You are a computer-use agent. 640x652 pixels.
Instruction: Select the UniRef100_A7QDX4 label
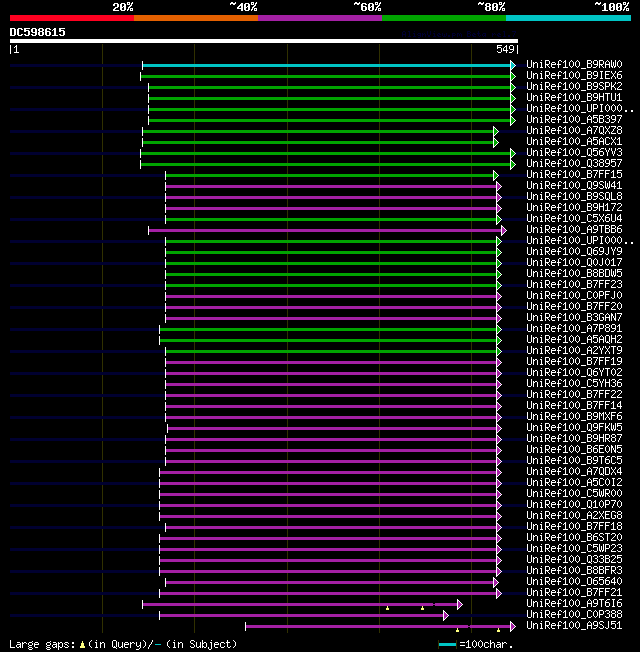click(574, 472)
